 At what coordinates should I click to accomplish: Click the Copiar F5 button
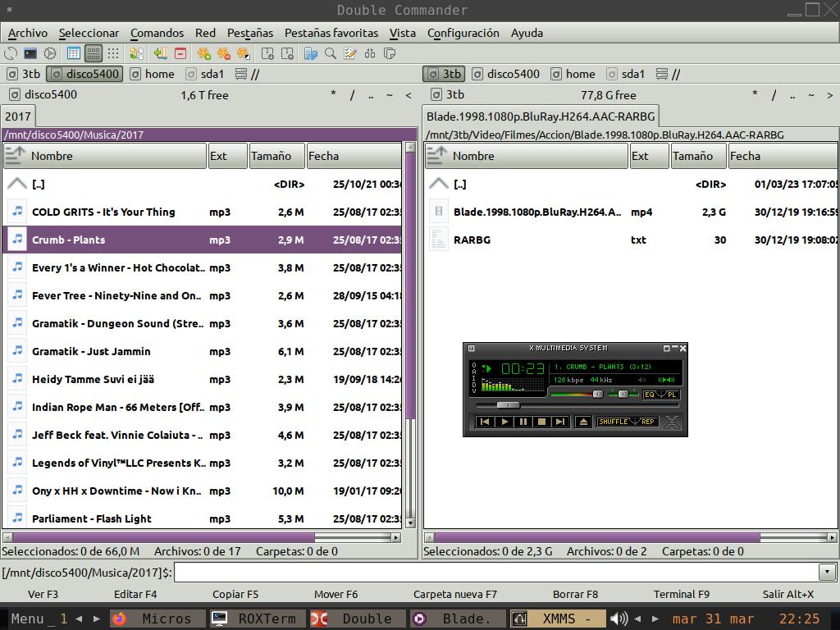[x=235, y=594]
